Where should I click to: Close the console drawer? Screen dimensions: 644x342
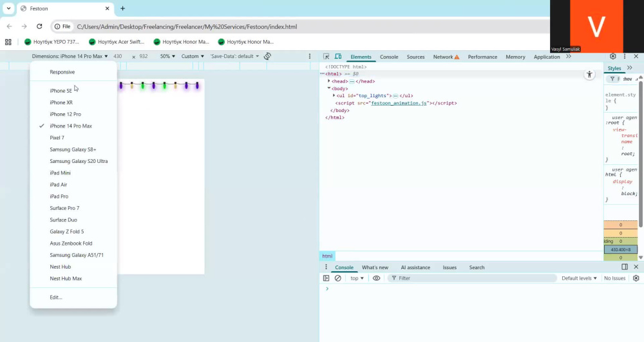(x=636, y=267)
